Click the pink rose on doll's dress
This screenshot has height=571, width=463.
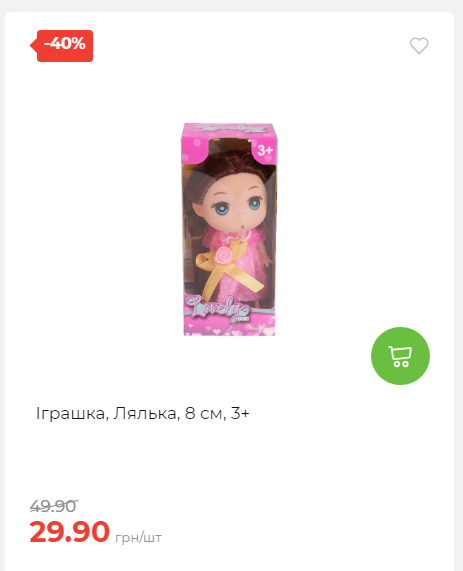[x=223, y=255]
